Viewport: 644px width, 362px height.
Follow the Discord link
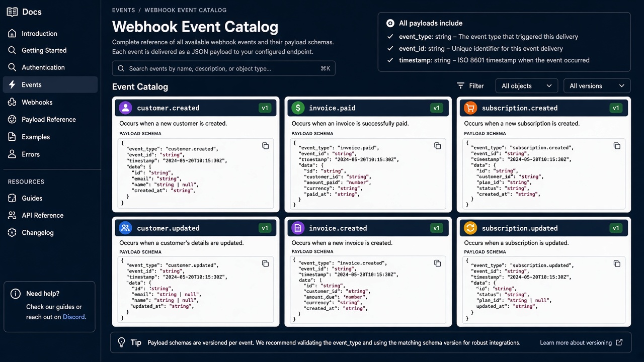74,317
